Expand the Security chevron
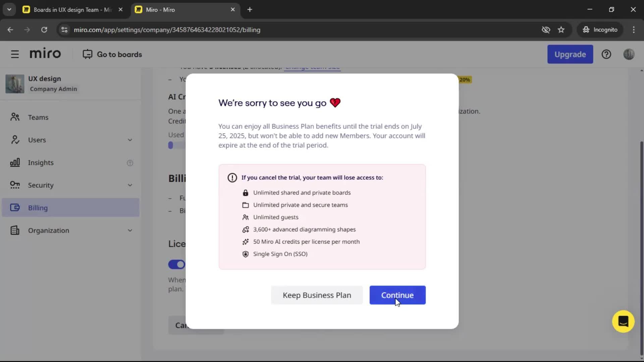Viewport: 644px width, 362px height. [x=130, y=185]
